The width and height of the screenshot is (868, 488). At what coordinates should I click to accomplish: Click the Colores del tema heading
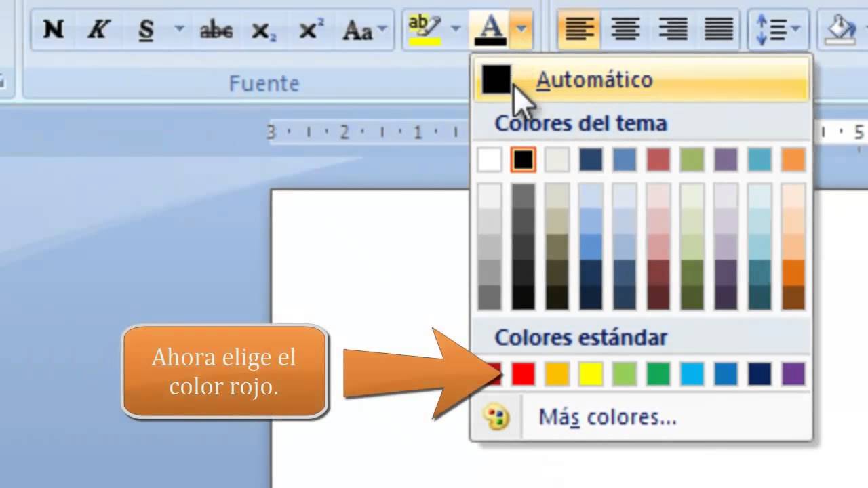(581, 123)
